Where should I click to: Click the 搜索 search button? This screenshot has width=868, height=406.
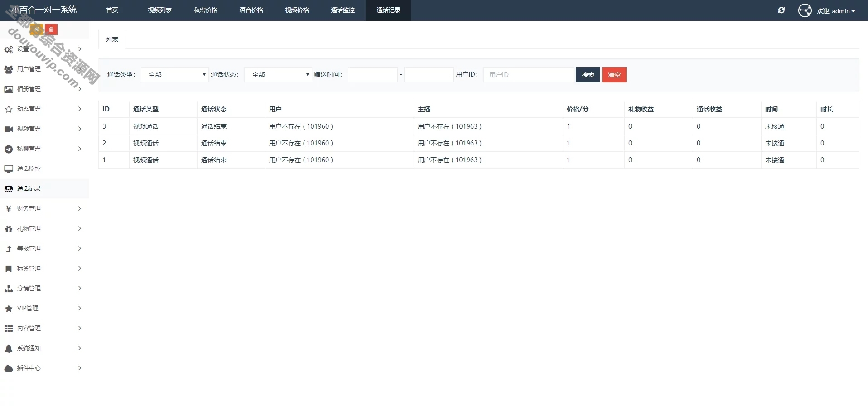[588, 75]
